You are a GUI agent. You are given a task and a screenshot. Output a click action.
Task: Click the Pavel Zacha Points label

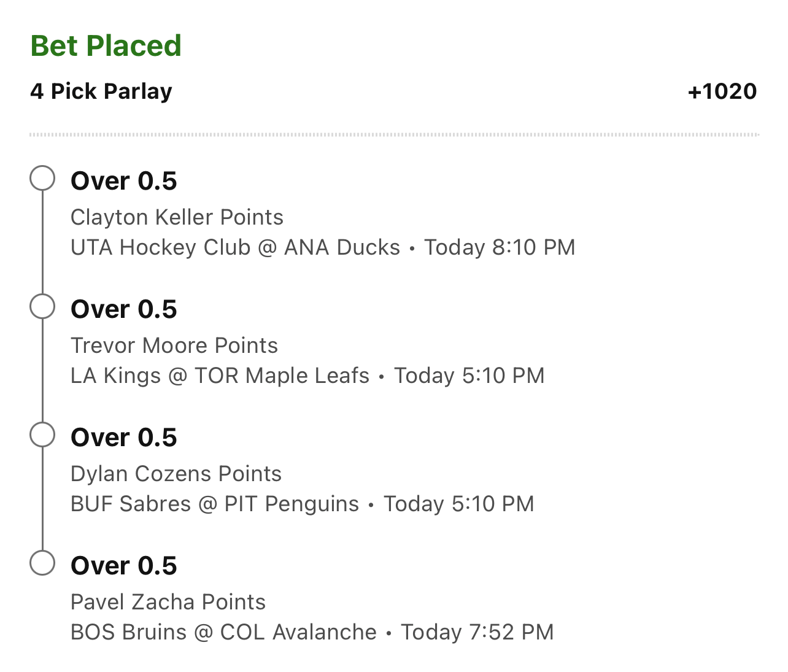click(168, 602)
